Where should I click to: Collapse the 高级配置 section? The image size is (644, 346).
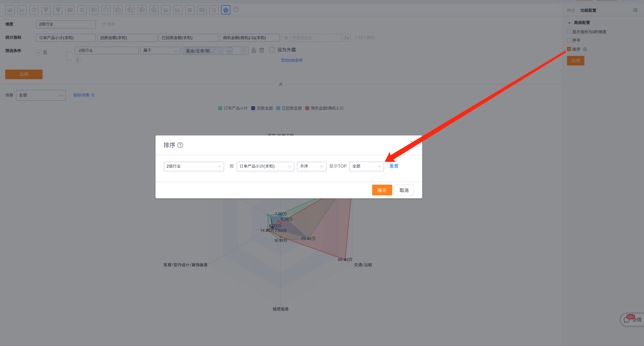click(x=570, y=23)
